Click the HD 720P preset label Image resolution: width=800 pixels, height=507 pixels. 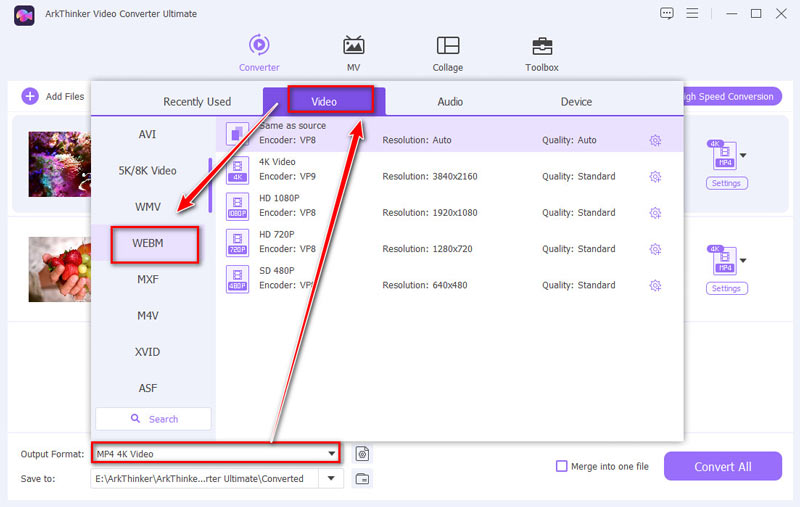[x=277, y=234]
